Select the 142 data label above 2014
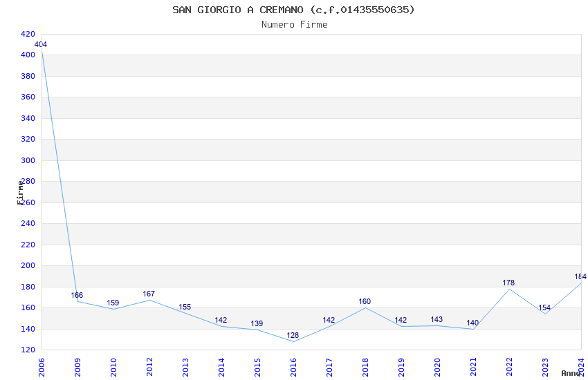 pos(221,320)
